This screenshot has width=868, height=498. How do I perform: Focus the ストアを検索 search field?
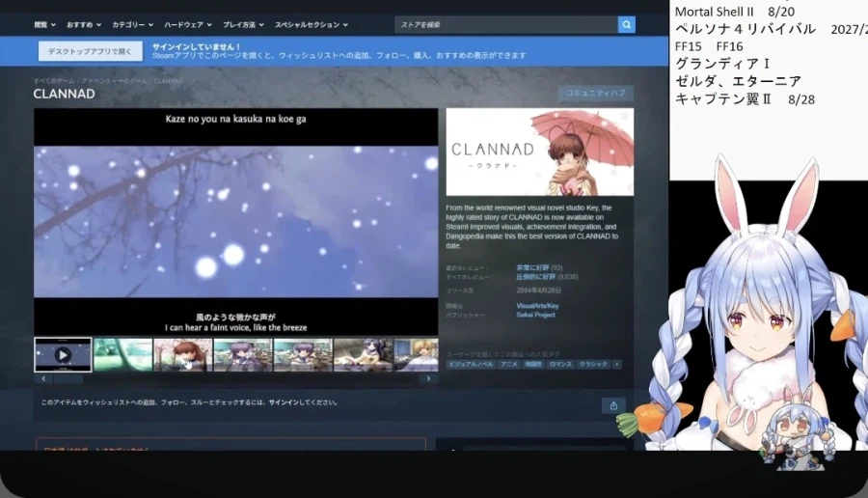click(506, 24)
